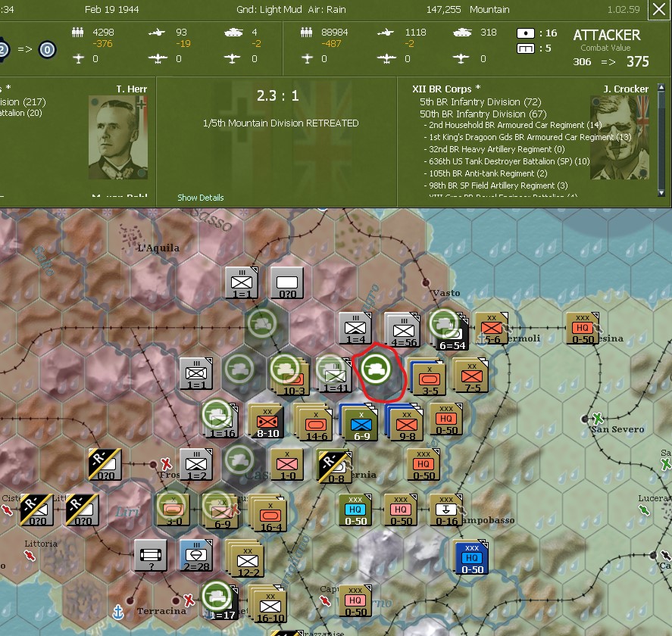The width and height of the screenshot is (672, 636).
Task: Select the 6=54 unit counter near Vasto
Action: click(x=452, y=335)
